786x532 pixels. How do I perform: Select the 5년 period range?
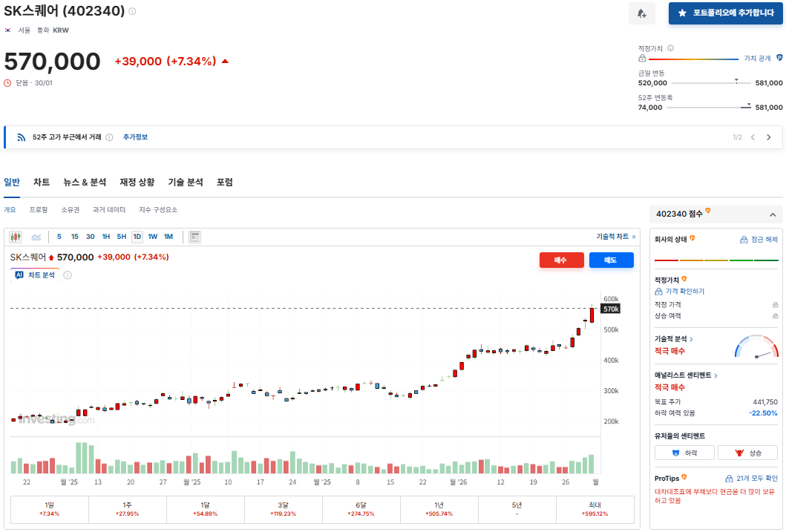coord(517,509)
